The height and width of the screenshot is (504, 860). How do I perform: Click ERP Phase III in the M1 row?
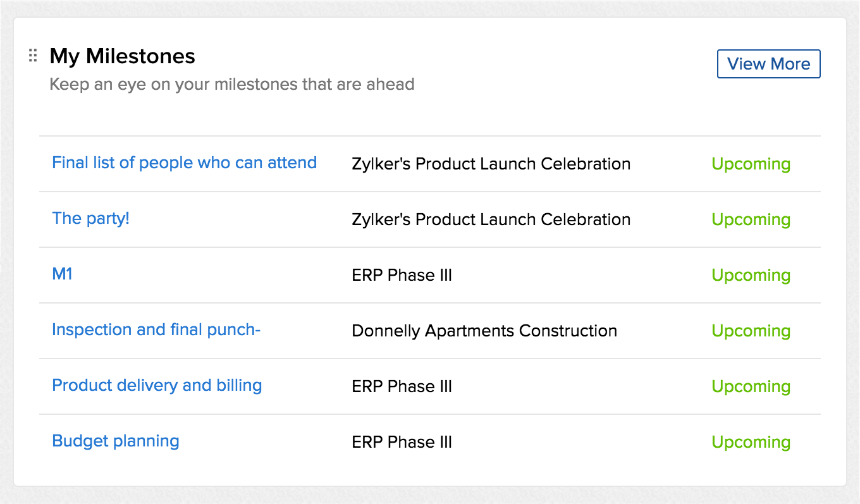coord(402,275)
